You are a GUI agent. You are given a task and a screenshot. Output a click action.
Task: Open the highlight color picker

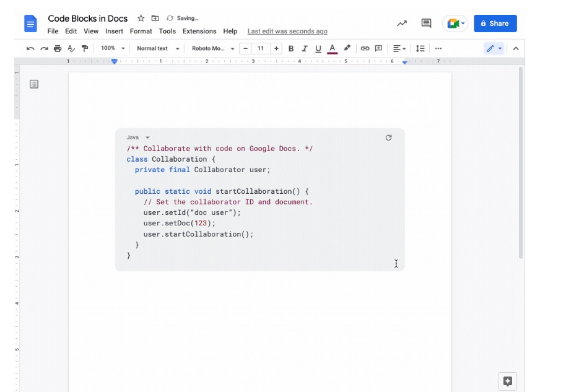[x=347, y=48]
